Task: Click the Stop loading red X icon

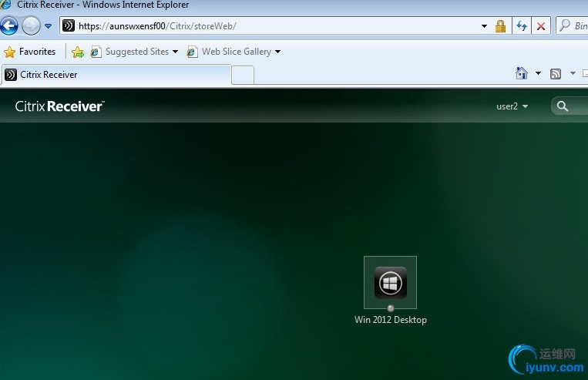Action: pyautogui.click(x=541, y=26)
